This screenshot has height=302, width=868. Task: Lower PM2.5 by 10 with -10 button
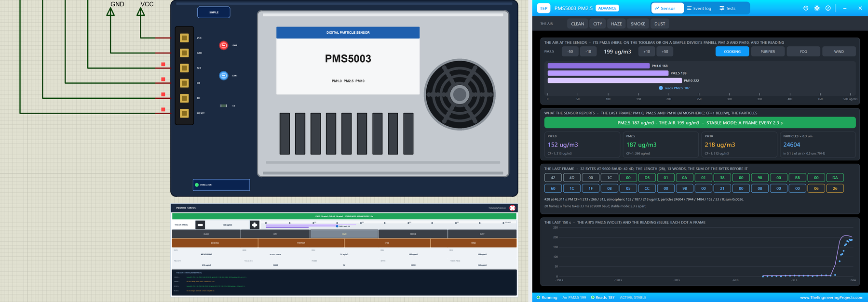(588, 52)
